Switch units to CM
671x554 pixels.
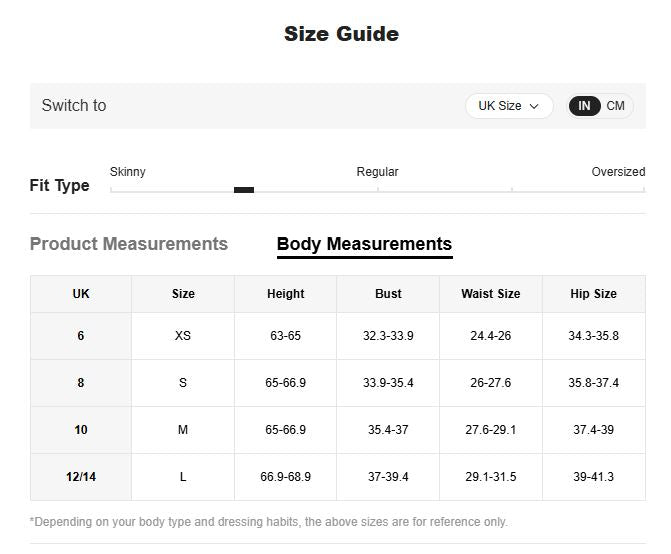tap(615, 106)
